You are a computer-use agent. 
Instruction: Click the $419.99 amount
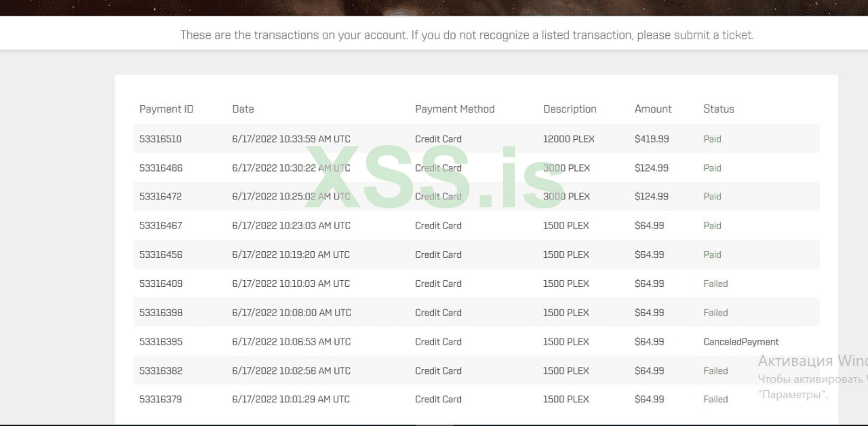tap(652, 139)
